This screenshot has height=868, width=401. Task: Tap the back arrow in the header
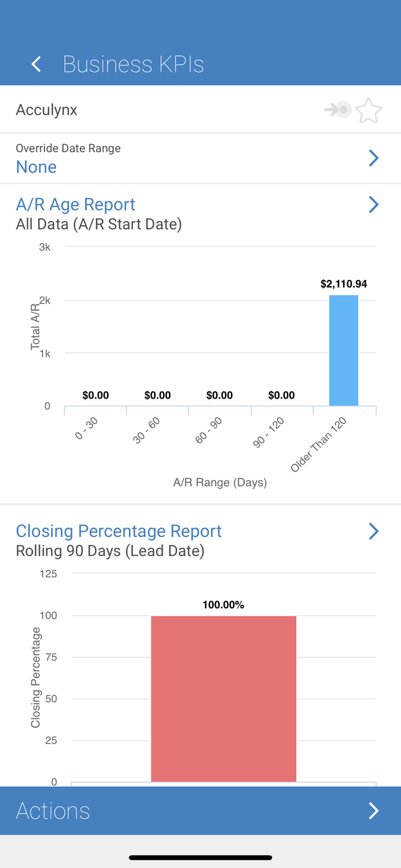click(35, 64)
